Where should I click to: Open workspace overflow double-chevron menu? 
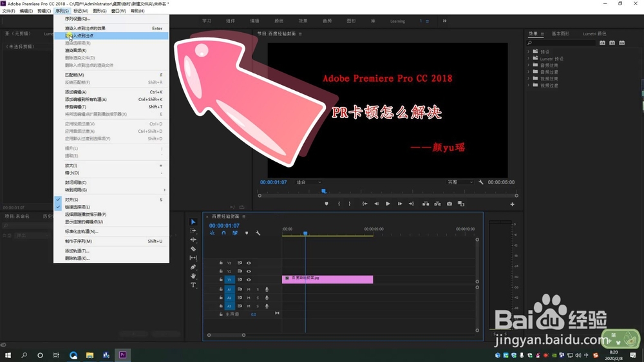point(444,21)
